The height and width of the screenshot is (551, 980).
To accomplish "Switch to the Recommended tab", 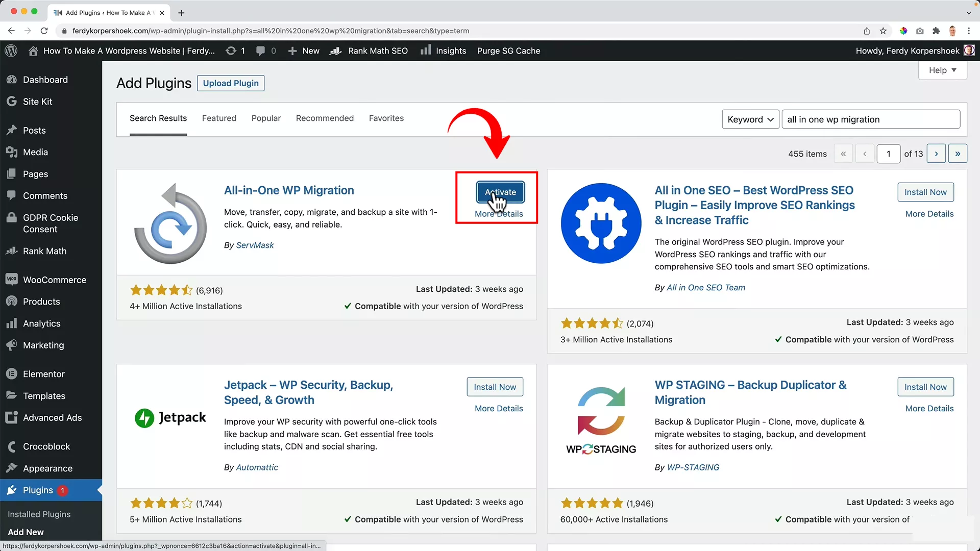I will click(325, 118).
